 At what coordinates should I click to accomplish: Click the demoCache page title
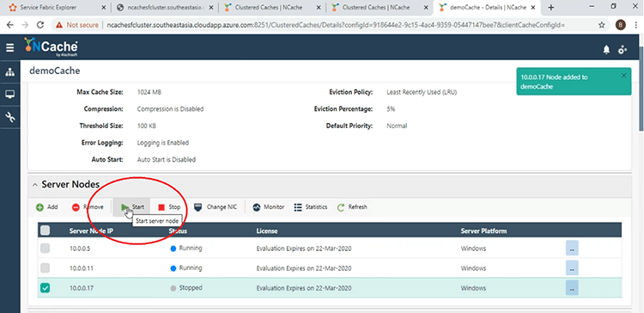(x=55, y=71)
